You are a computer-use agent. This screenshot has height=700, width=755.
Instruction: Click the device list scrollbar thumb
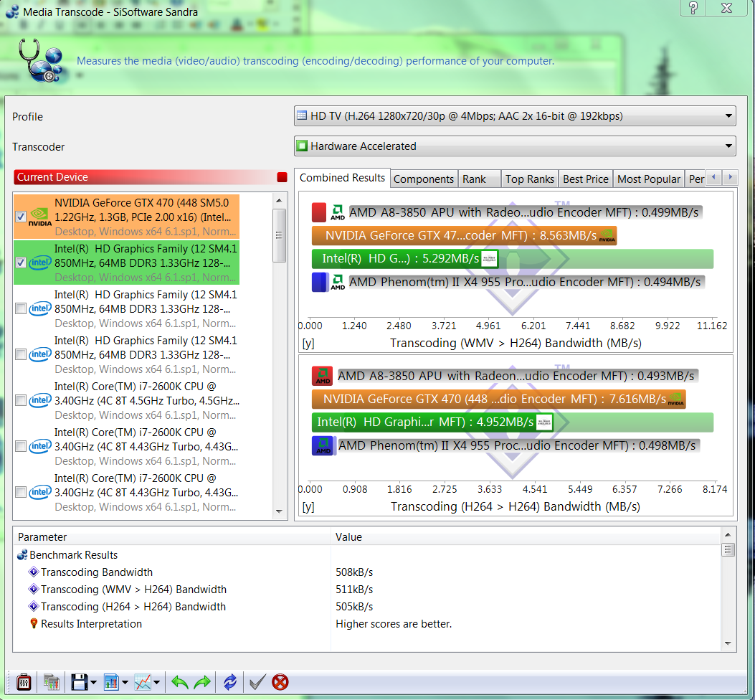point(280,235)
